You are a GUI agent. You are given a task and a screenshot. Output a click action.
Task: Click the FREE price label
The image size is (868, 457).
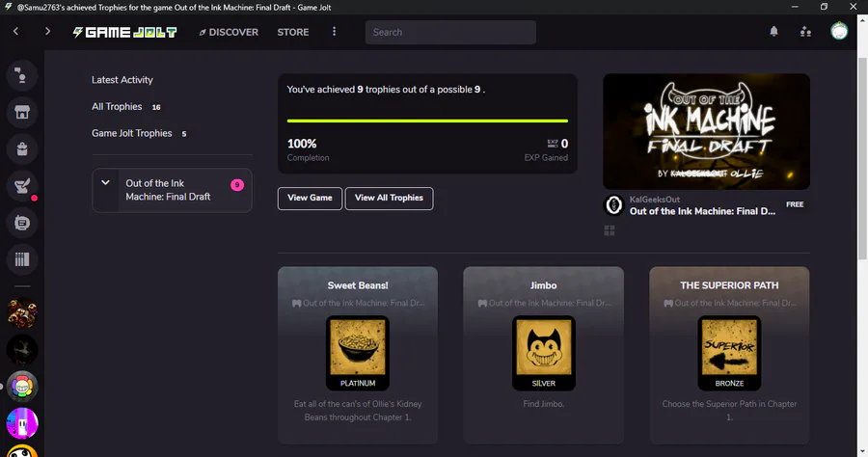[x=795, y=204]
